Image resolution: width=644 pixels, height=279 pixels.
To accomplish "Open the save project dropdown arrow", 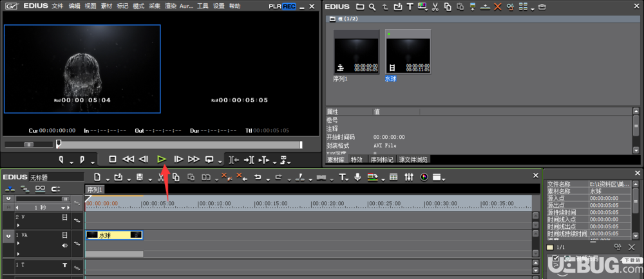I will tap(150, 179).
